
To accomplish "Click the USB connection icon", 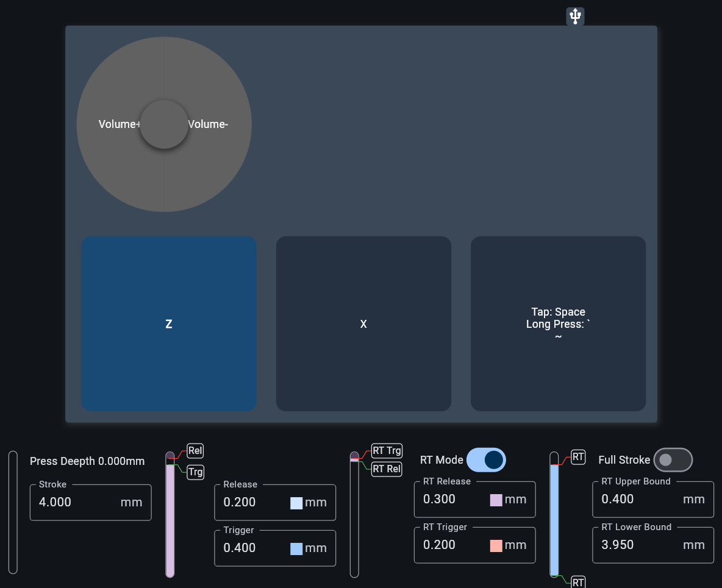I will pos(575,16).
